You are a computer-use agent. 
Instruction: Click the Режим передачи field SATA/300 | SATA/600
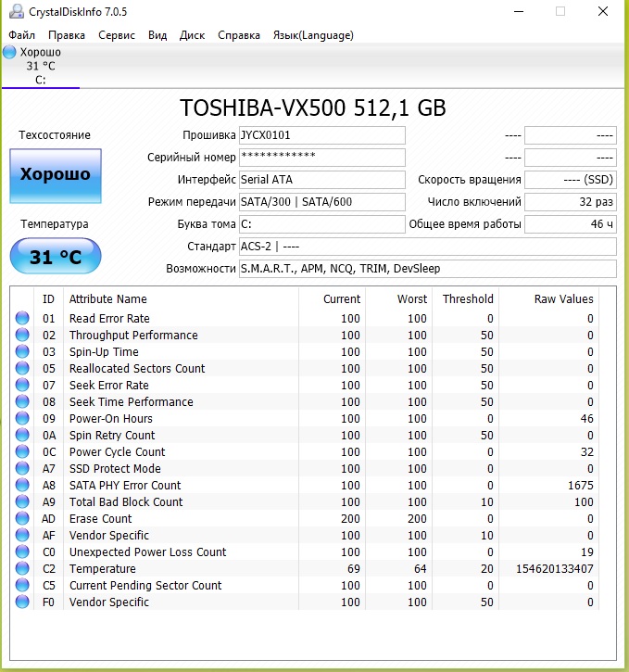(322, 202)
